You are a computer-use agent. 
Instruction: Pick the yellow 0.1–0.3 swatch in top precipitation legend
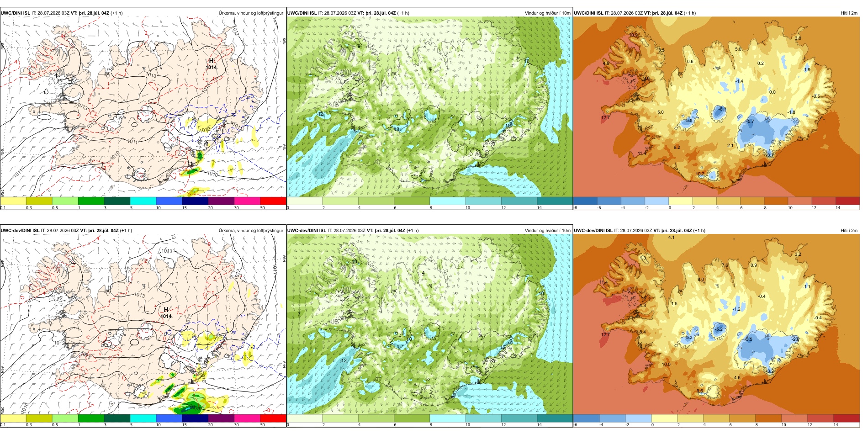[13, 201]
